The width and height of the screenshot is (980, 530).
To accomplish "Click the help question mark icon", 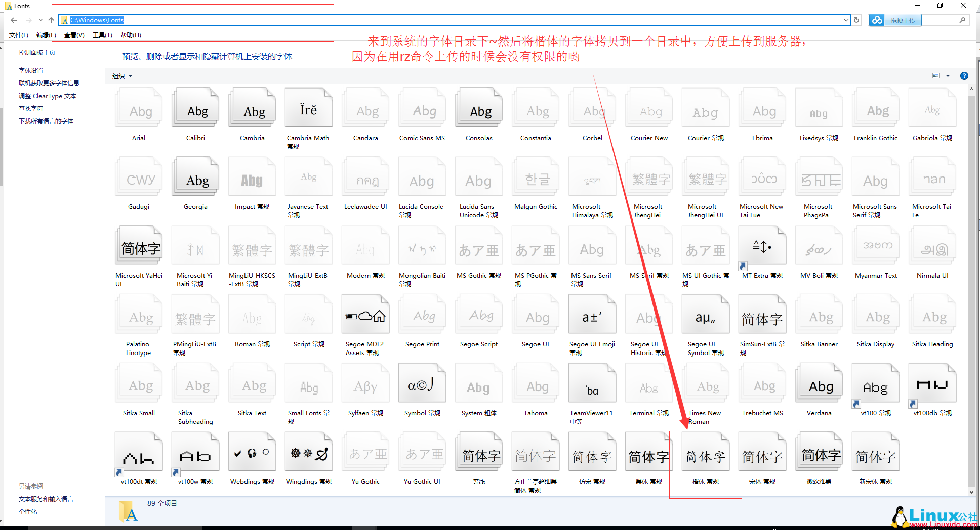I will (964, 76).
